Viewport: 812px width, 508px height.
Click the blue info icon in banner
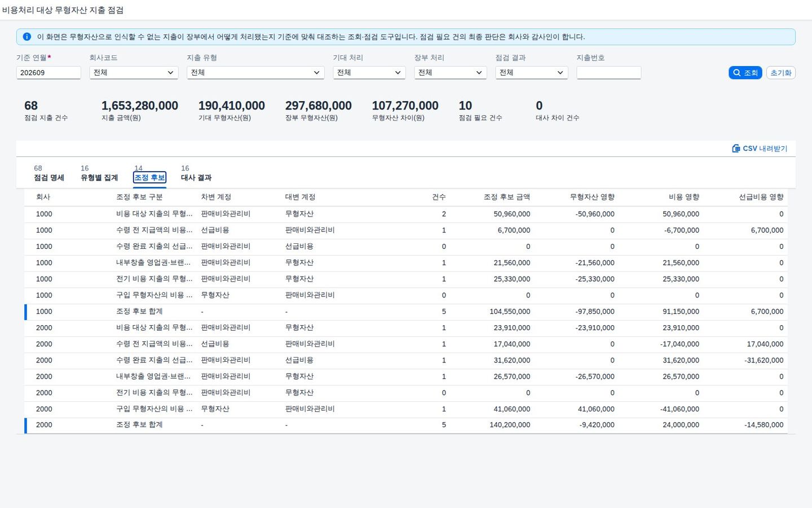tap(27, 37)
